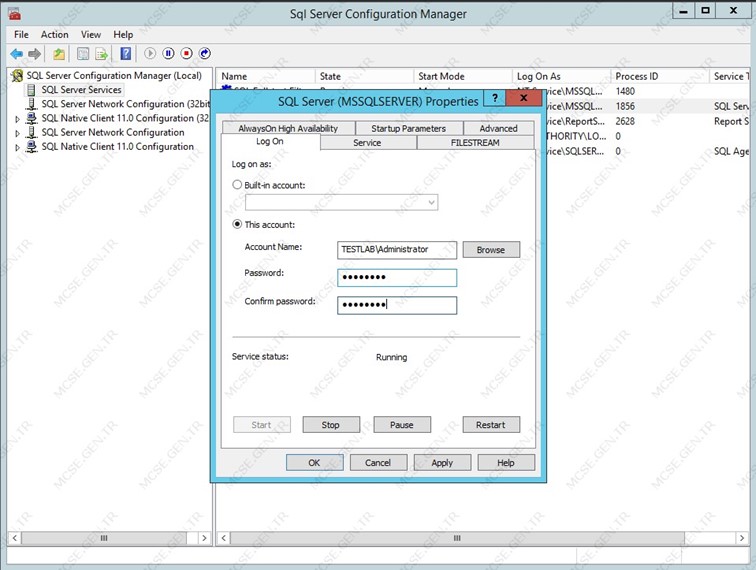Sort by the Process ID column header
756x570 pixels.
coord(660,76)
